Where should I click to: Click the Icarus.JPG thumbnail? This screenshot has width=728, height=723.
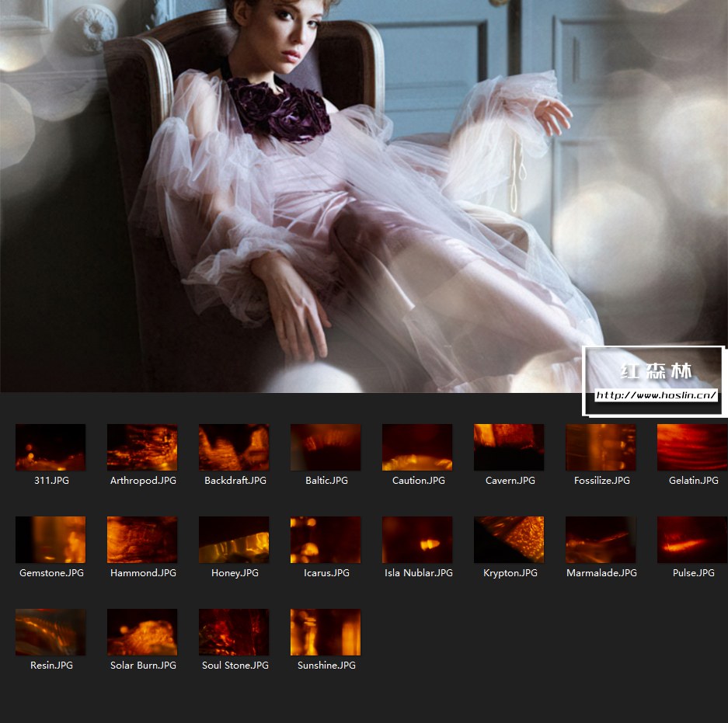point(326,540)
